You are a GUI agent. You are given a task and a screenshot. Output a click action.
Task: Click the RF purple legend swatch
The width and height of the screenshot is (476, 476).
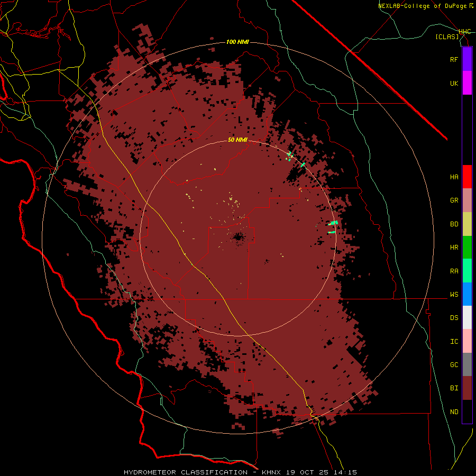467,59
